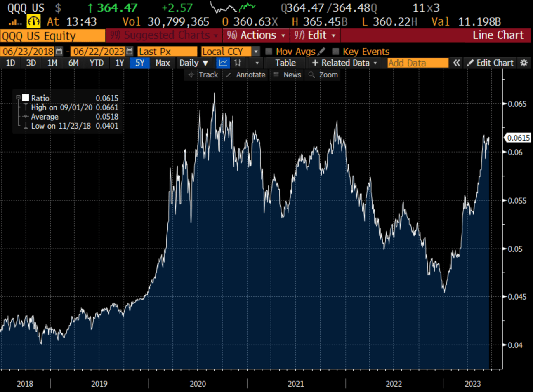The height and width of the screenshot is (392, 533).
Task: Click the yellow clock delay icon
Action: pos(33,21)
